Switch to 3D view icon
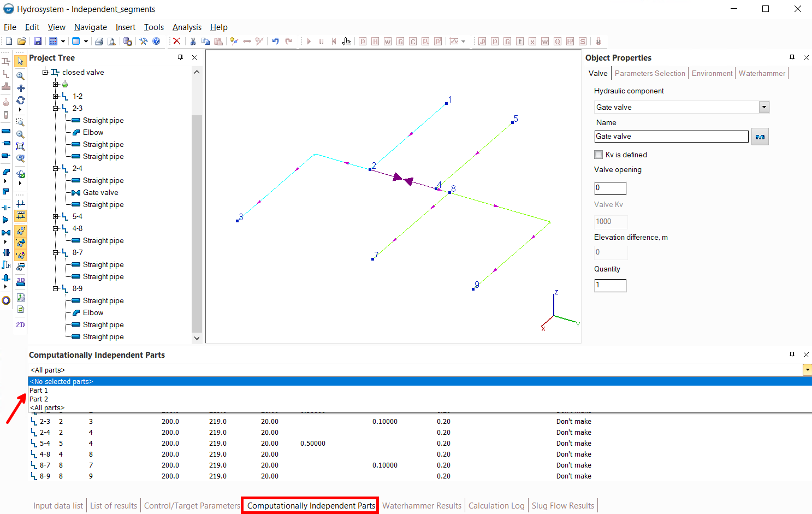This screenshot has height=514, width=812. [21, 282]
